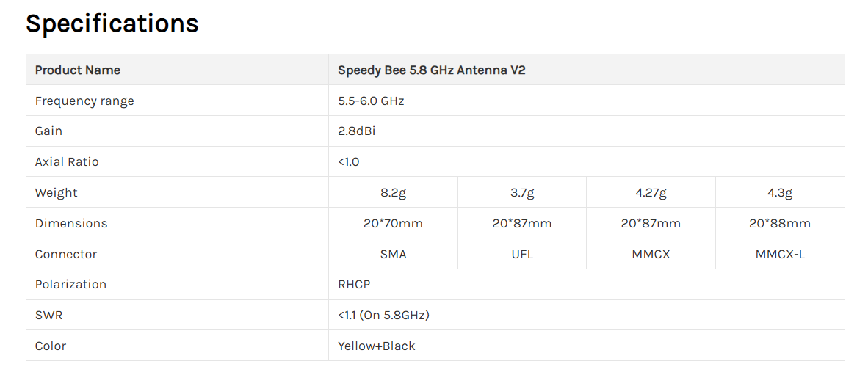Click the SMA connector cell
This screenshot has height=386, width=868.
click(393, 255)
